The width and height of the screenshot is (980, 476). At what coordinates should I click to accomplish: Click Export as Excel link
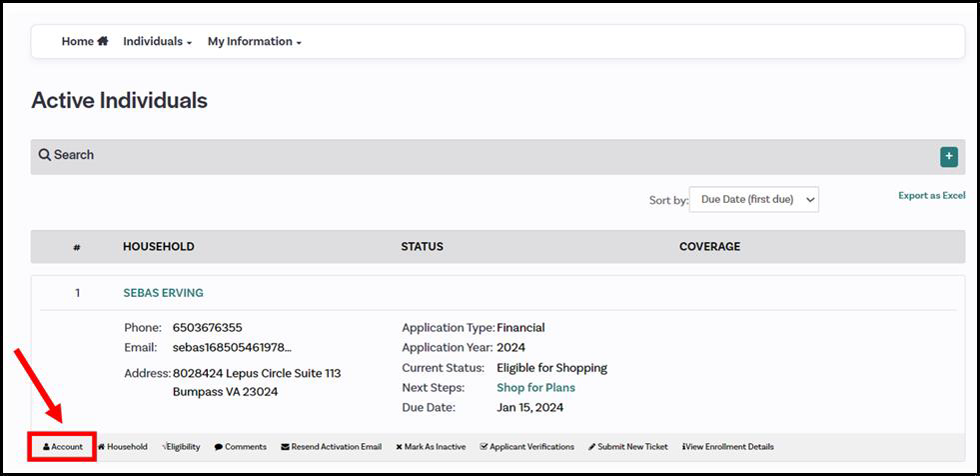pyautogui.click(x=931, y=195)
